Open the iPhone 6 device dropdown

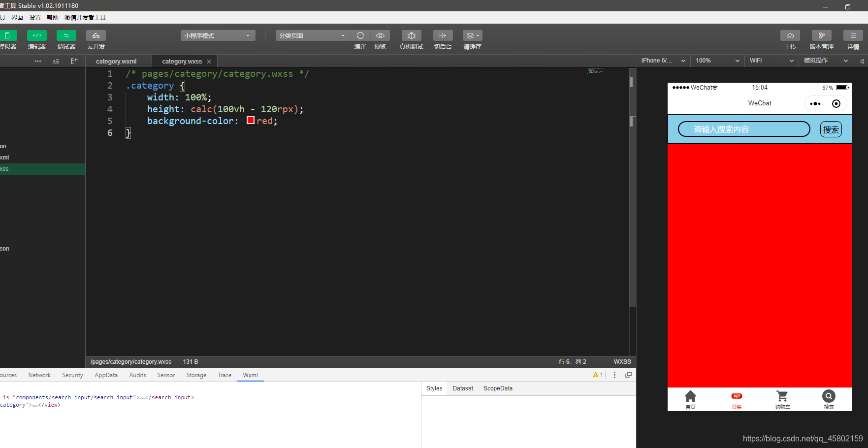[x=663, y=61]
